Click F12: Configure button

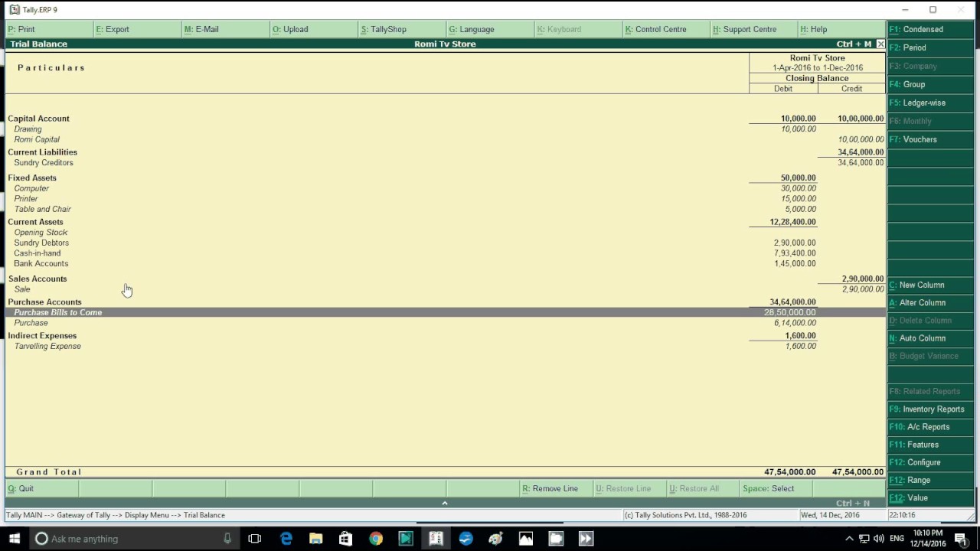click(x=930, y=462)
